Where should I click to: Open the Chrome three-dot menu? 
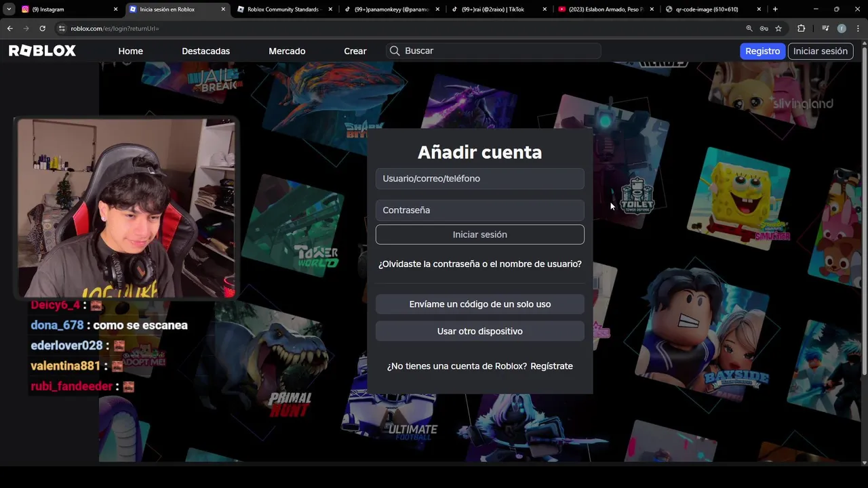(x=857, y=28)
